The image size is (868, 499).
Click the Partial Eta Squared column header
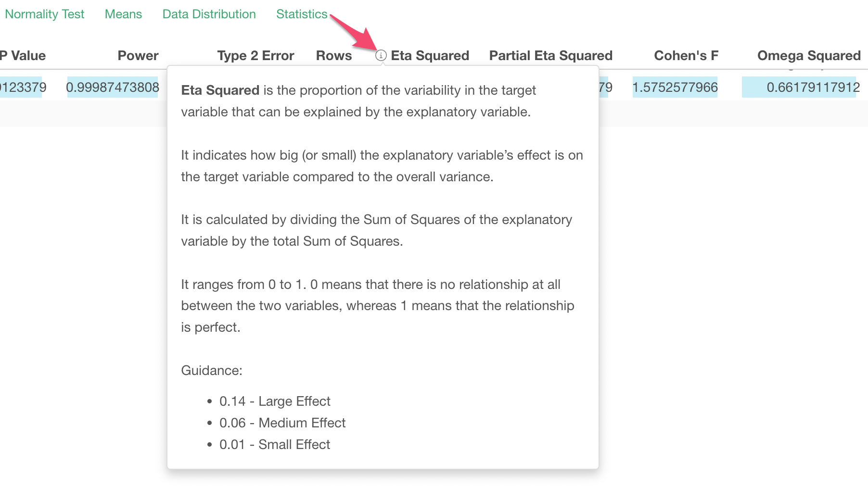tap(551, 56)
